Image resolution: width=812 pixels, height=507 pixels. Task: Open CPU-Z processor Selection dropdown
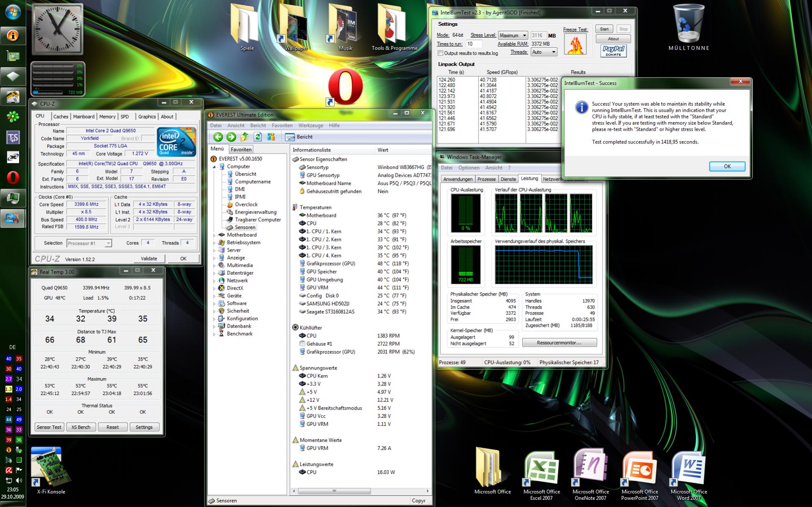(89, 243)
